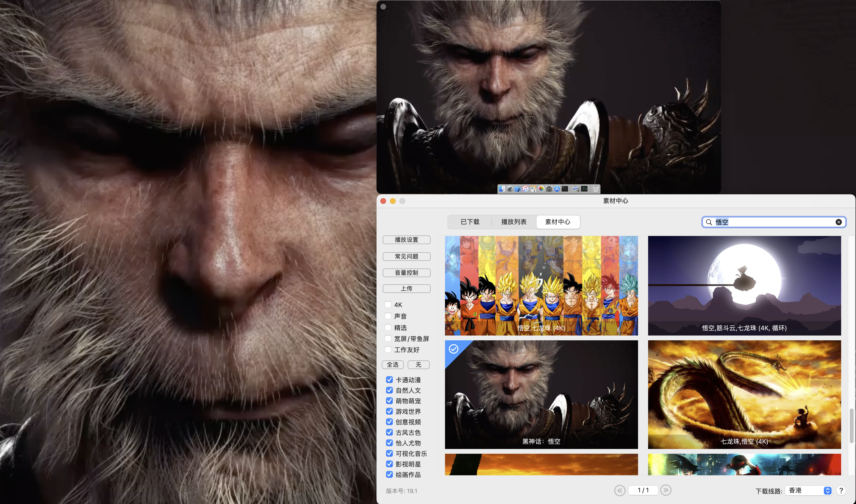Enable the 4K filter checkbox
The image size is (856, 504).
(x=388, y=305)
